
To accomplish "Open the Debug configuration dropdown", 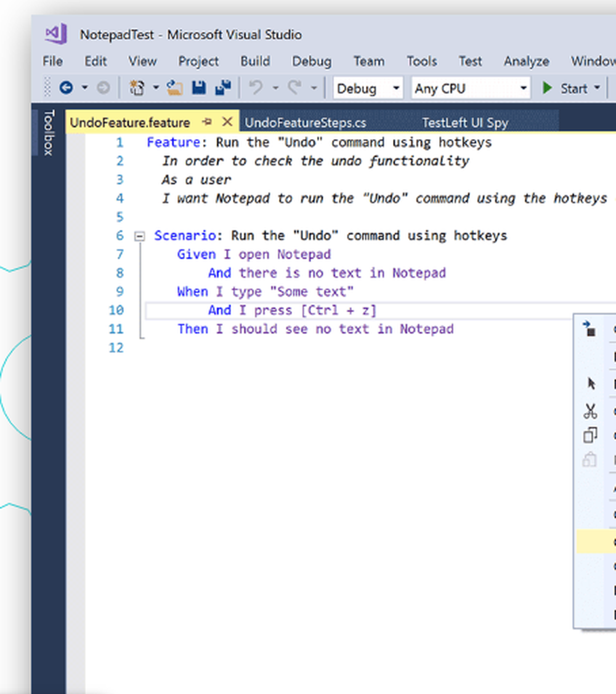I will coord(368,88).
